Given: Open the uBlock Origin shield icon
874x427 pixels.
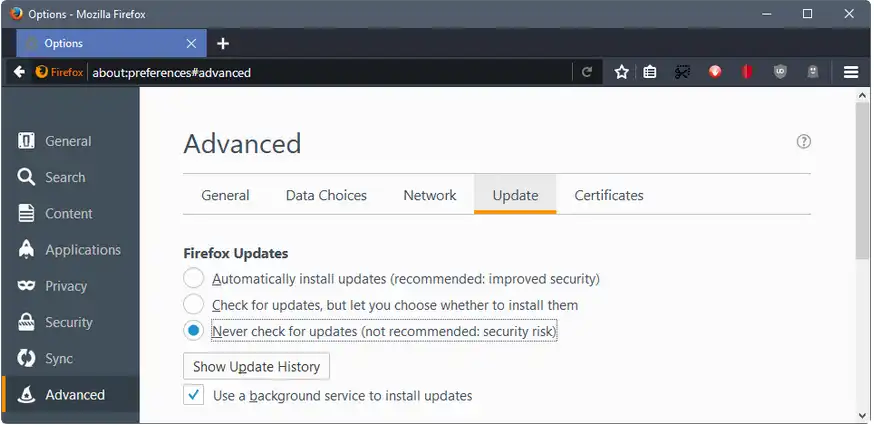Looking at the screenshot, I should pos(780,72).
